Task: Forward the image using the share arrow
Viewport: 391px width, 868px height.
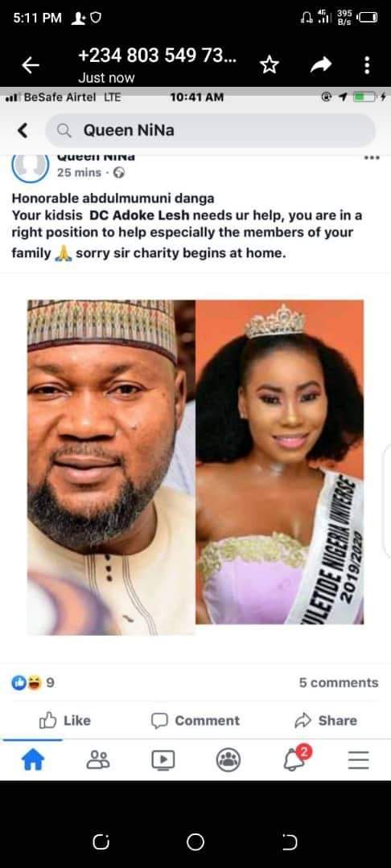Action: point(321,65)
